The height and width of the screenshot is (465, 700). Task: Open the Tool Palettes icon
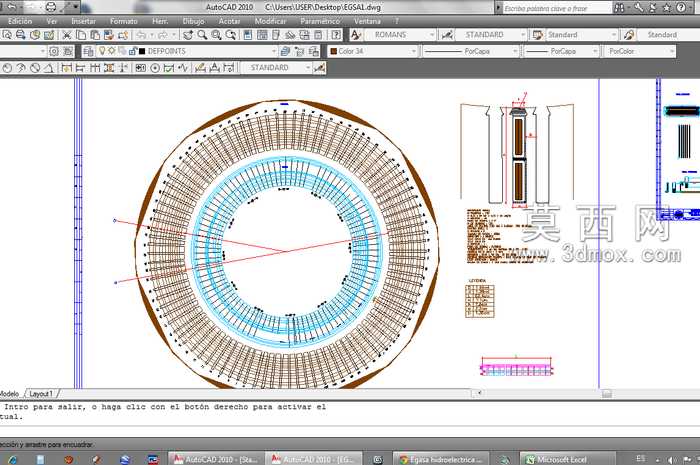(276, 35)
